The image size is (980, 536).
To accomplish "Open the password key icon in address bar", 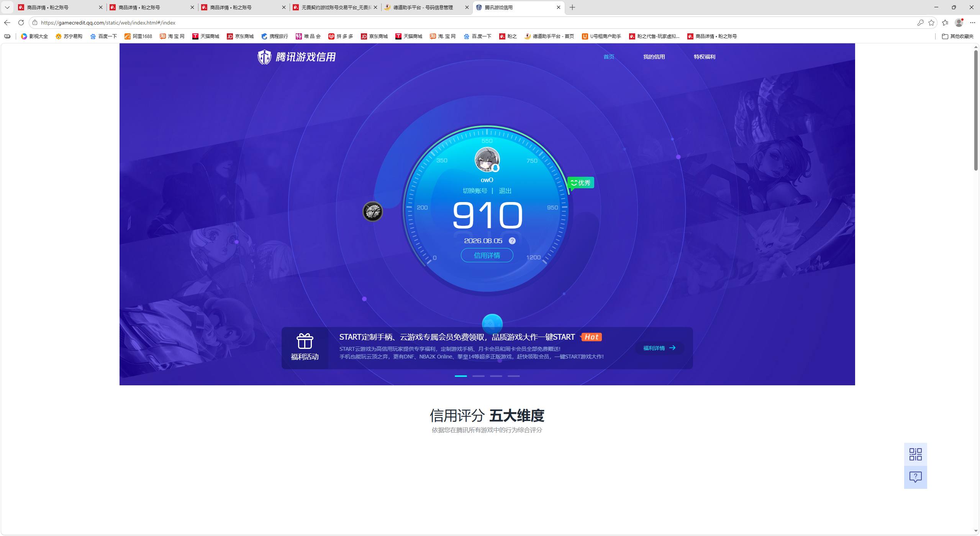I will 920,23.
